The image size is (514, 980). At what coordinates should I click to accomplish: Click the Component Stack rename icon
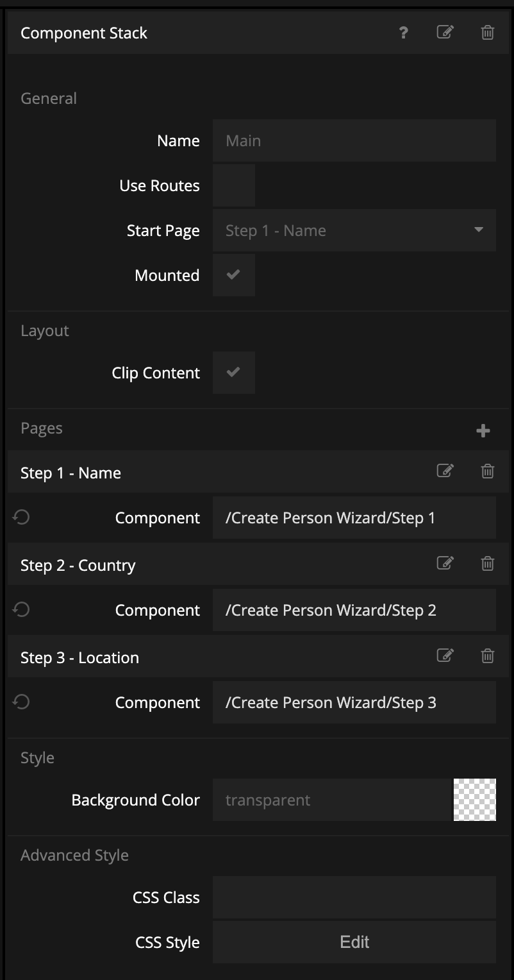pyautogui.click(x=445, y=32)
